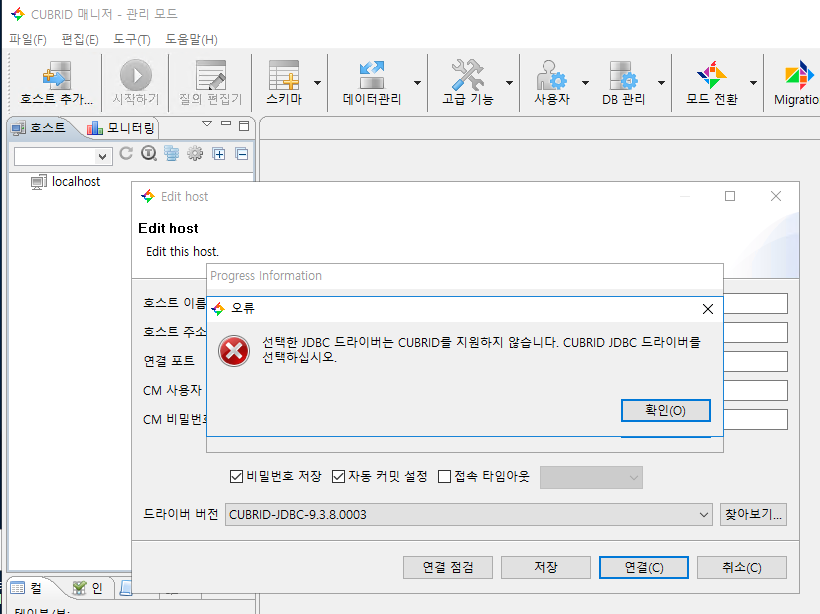Click the refresh icon in host panel
The height and width of the screenshot is (614, 820).
pyautogui.click(x=126, y=154)
